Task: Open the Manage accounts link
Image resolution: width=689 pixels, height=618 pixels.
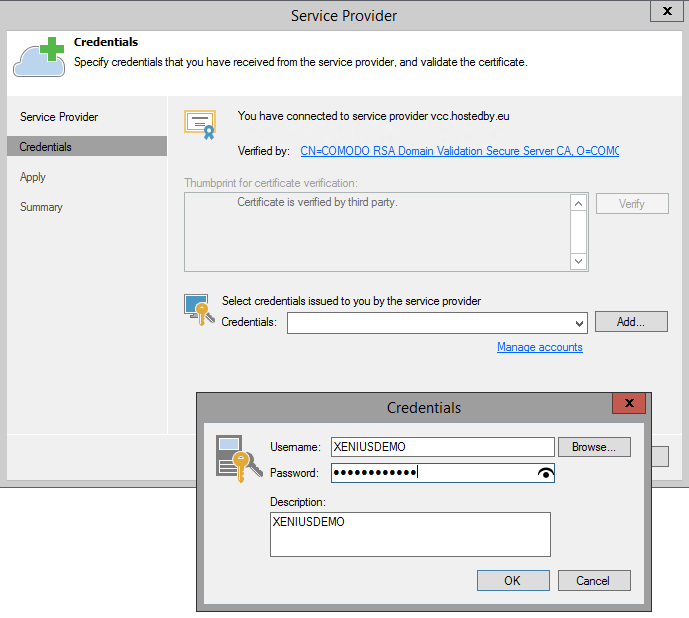Action: 540,347
